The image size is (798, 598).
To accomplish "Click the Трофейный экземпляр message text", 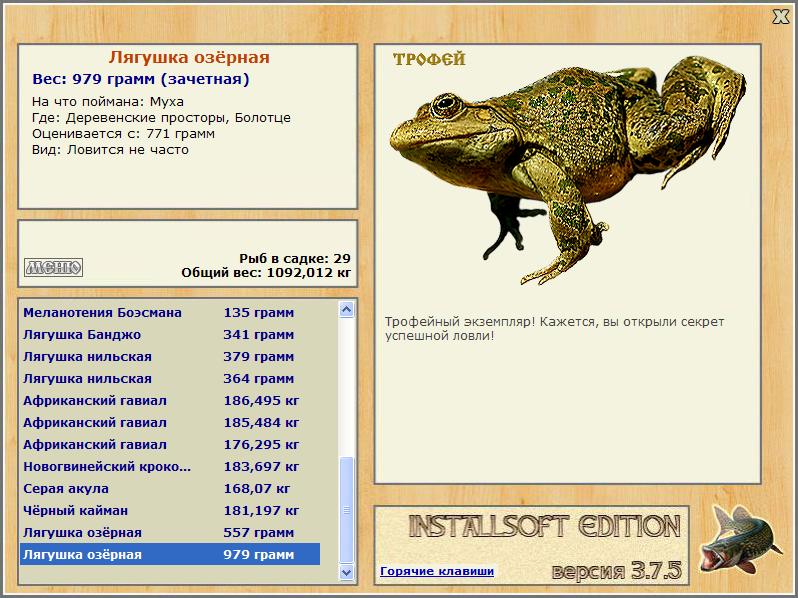I will [554, 329].
